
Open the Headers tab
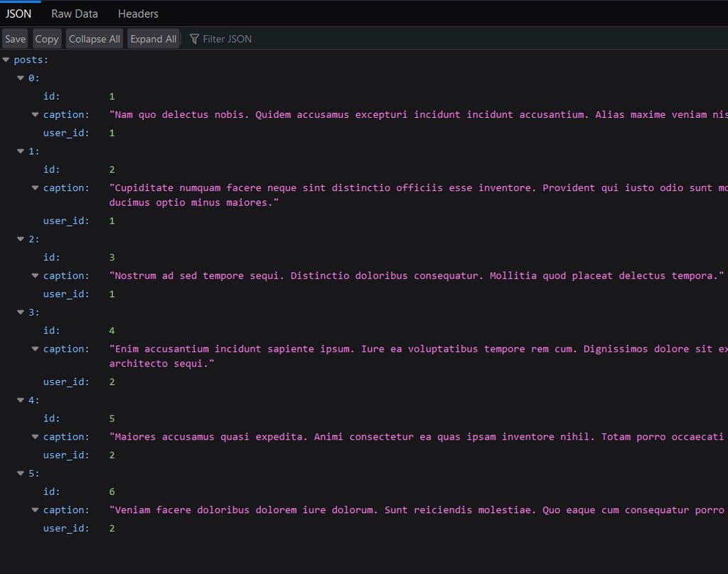tap(138, 13)
